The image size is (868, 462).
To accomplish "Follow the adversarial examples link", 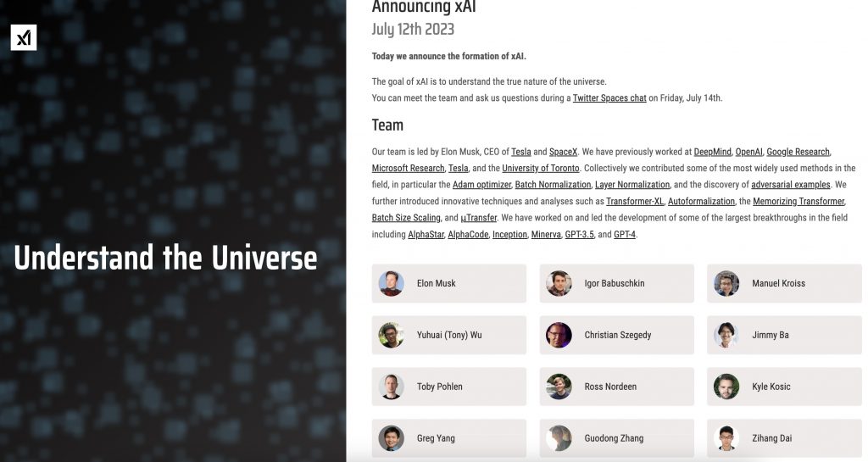I will coord(790,185).
